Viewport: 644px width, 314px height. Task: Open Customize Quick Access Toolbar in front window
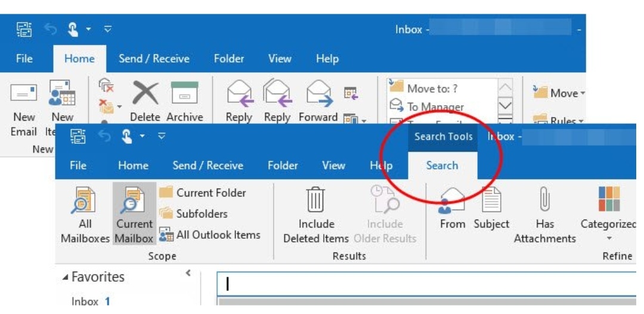point(162,136)
